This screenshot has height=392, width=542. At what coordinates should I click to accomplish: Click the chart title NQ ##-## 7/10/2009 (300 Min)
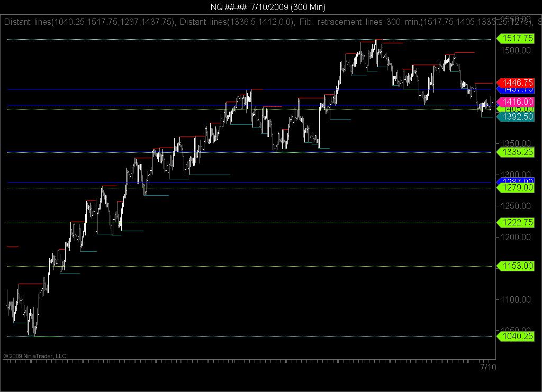tap(268, 7)
